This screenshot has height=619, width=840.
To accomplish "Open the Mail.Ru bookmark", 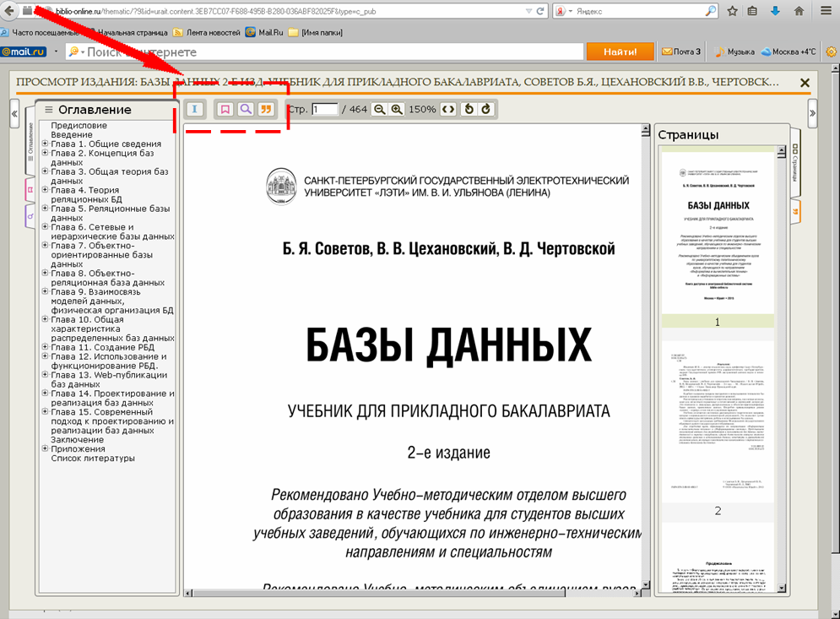I will click(264, 33).
